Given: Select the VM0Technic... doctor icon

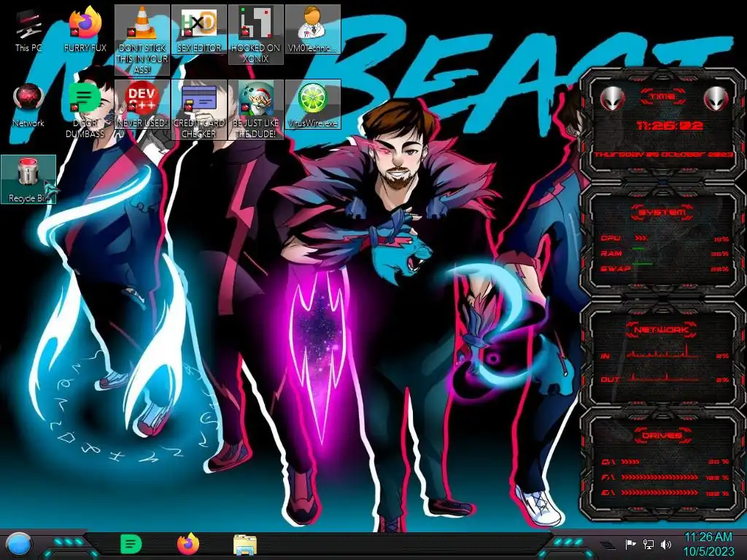Looking at the screenshot, I should 312,29.
